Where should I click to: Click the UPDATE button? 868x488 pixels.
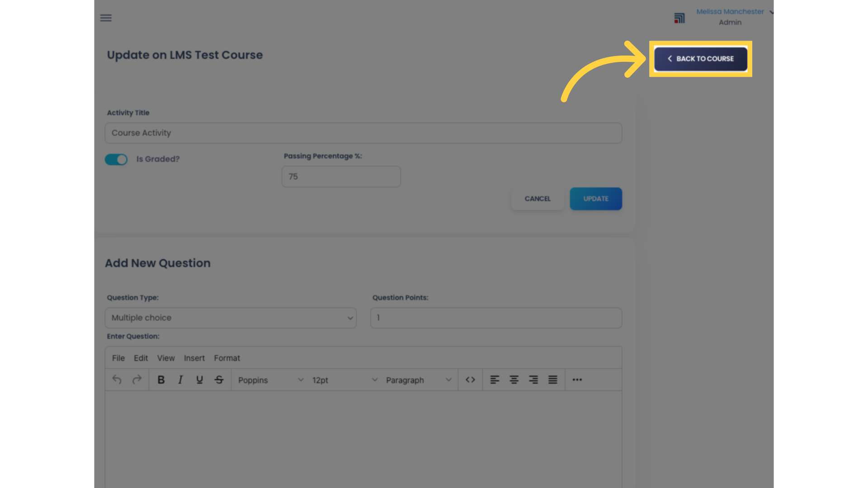click(x=595, y=198)
